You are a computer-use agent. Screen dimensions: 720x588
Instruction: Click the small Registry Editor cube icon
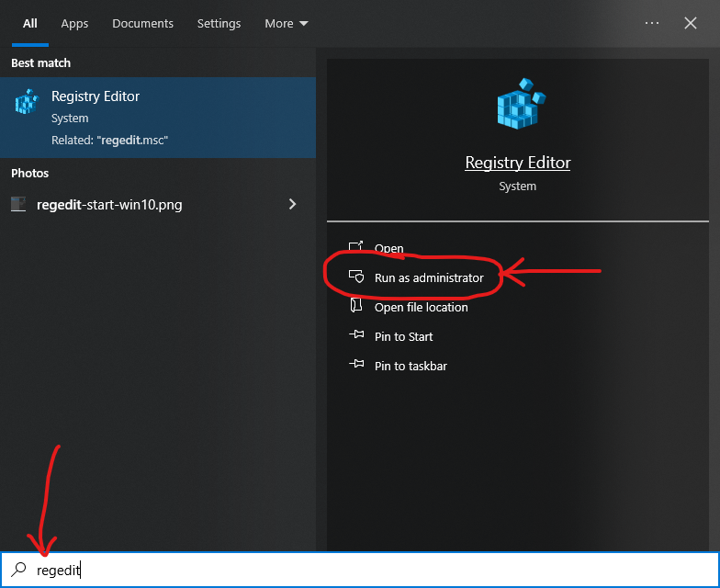(x=27, y=101)
